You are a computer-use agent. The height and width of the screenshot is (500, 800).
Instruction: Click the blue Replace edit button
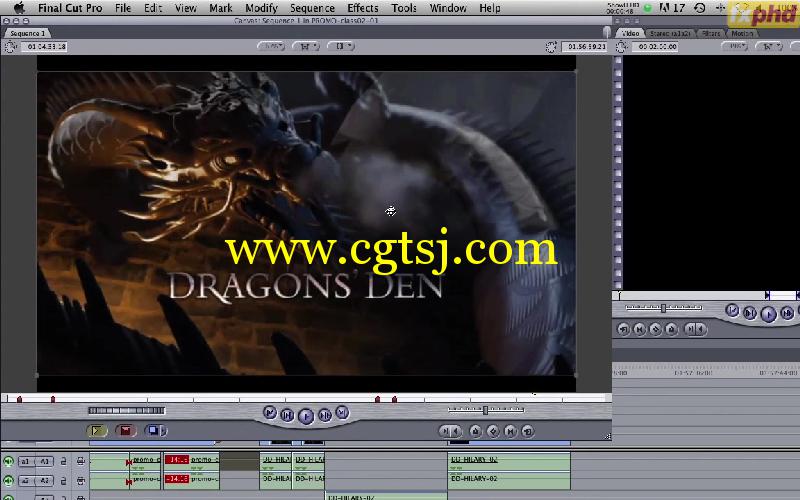pos(152,431)
